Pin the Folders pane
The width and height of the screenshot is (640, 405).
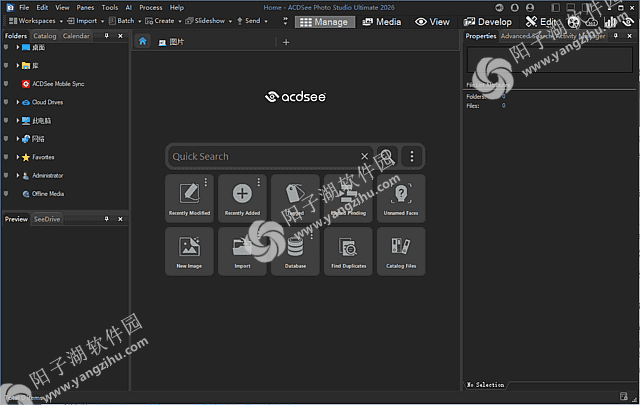coord(107,36)
